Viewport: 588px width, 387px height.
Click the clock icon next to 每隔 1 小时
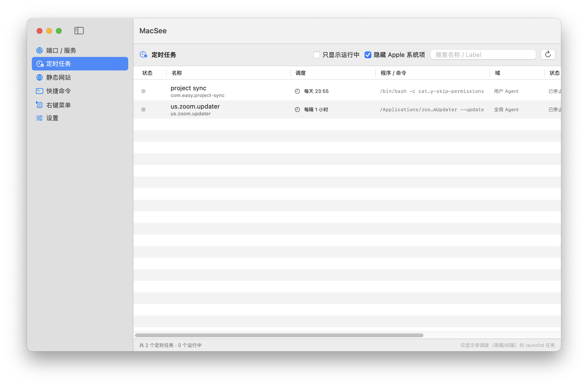click(x=297, y=110)
